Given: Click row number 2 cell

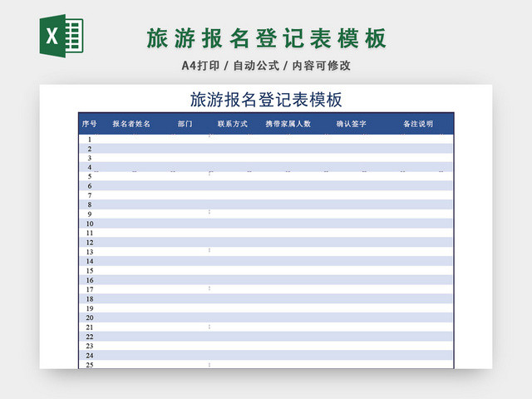Looking at the screenshot, I should pos(90,149).
